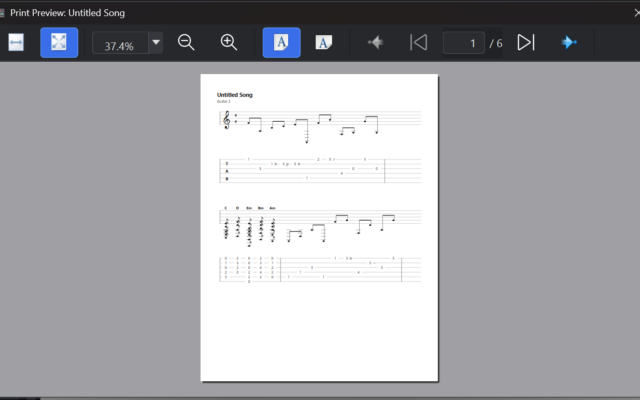This screenshot has height=400, width=640.
Task: Set the zoom percentage field showing 37.4%
Action: (120, 43)
